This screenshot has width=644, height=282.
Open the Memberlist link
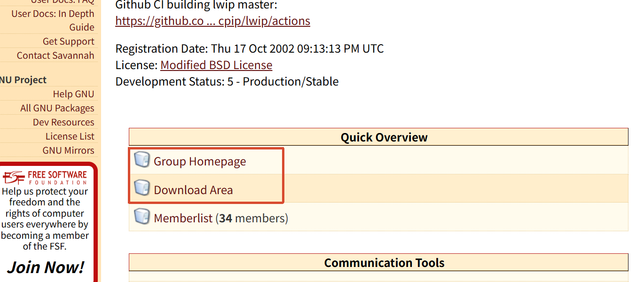[183, 218]
